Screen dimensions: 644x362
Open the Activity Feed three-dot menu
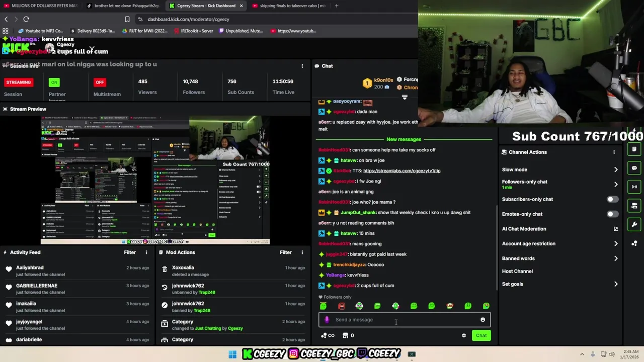146,252
